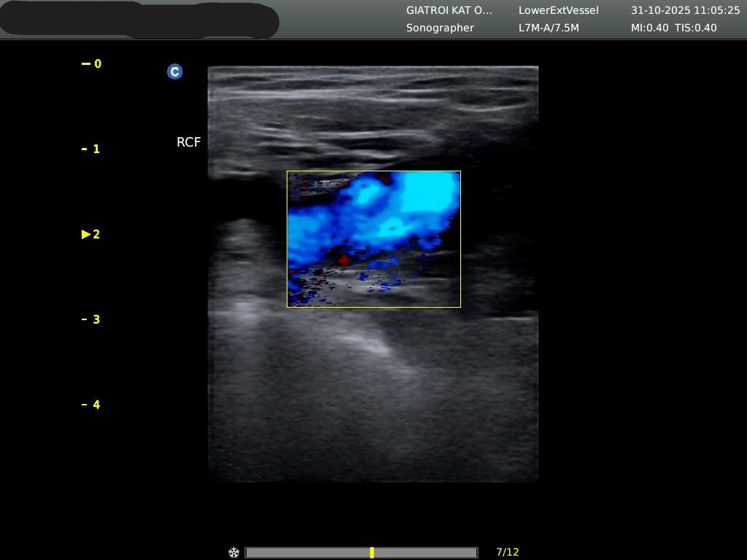Click the LowerExtVessel exam preset label
The height and width of the screenshot is (560, 747).
tap(558, 10)
